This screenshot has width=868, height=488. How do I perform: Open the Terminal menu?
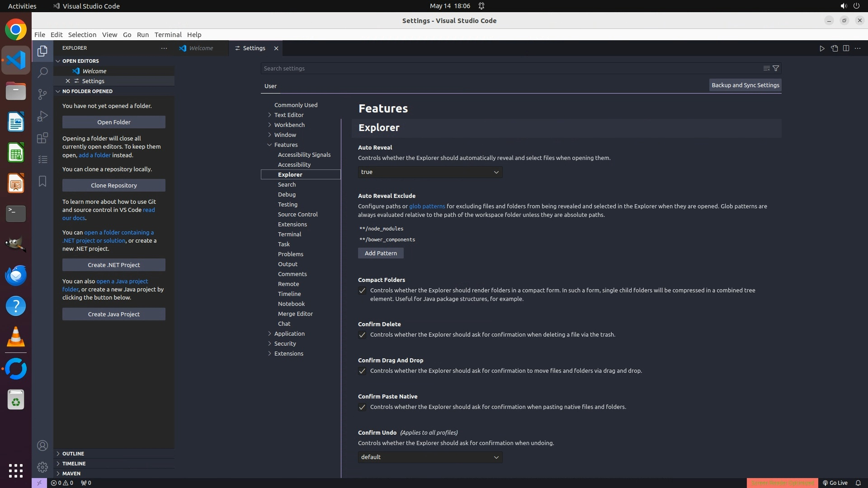click(168, 35)
